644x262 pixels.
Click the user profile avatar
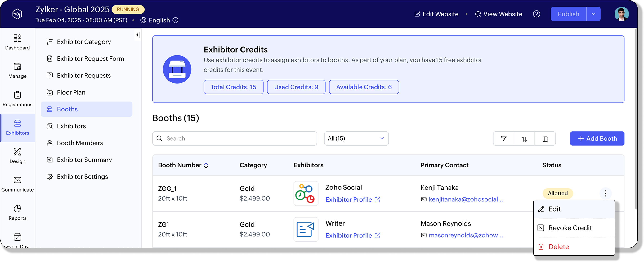pos(621,14)
